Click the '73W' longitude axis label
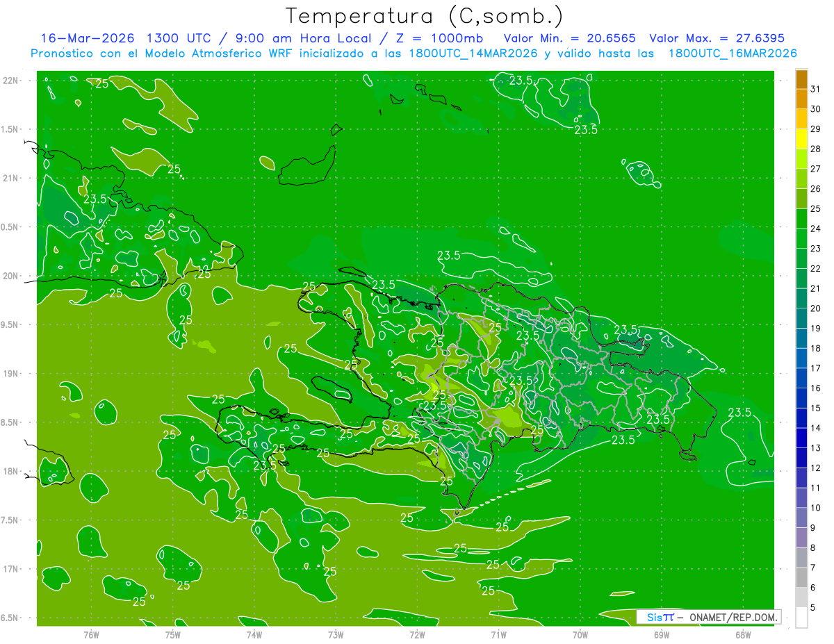 click(336, 634)
